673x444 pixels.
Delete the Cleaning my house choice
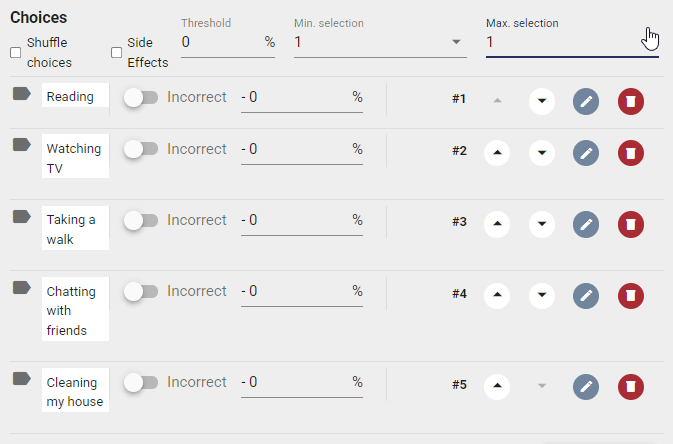tap(631, 386)
